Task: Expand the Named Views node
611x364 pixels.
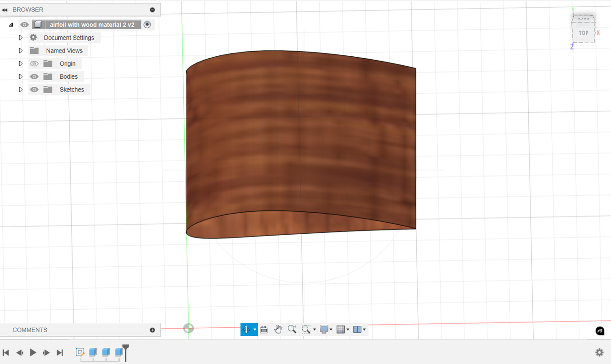Action: [x=21, y=51]
